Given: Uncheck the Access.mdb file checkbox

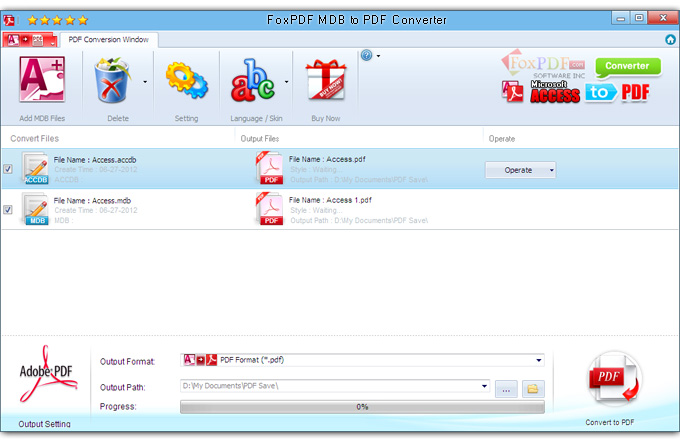Looking at the screenshot, I should [x=8, y=210].
